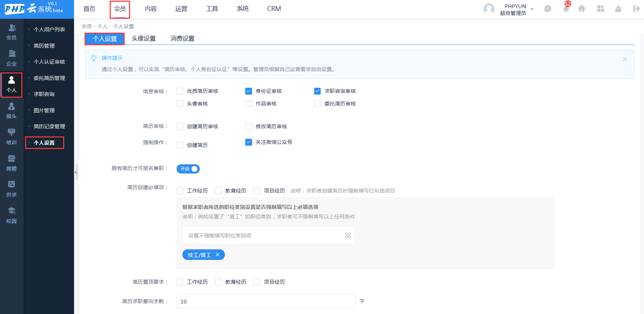Screen dimensions: 644x314
Task: Enable 修改简历审核 checkbox
Action: 249,127
